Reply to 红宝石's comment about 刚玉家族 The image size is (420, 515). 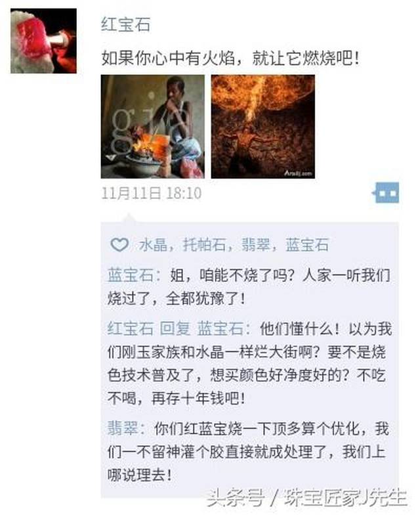coord(249,363)
